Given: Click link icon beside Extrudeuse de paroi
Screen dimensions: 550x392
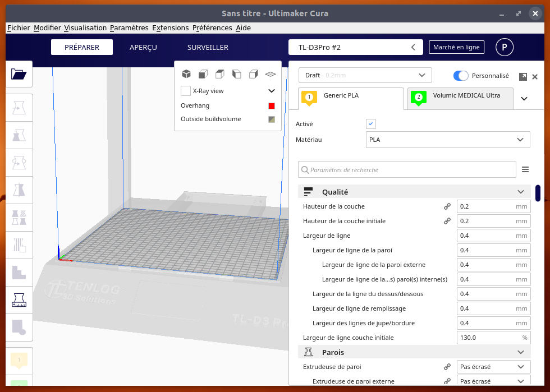Looking at the screenshot, I should coord(447,367).
